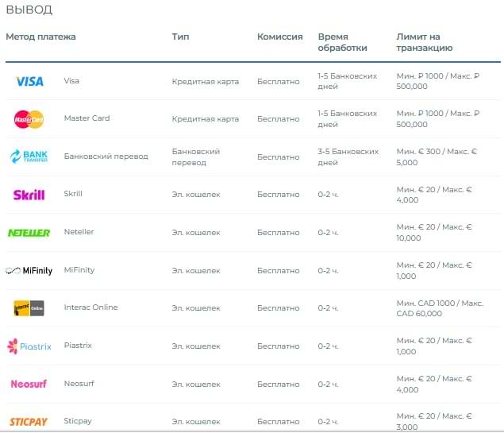This screenshot has width=504, height=433.
Task: Click 'Эл. кошелек' in the MiFinity row
Action: (x=196, y=271)
